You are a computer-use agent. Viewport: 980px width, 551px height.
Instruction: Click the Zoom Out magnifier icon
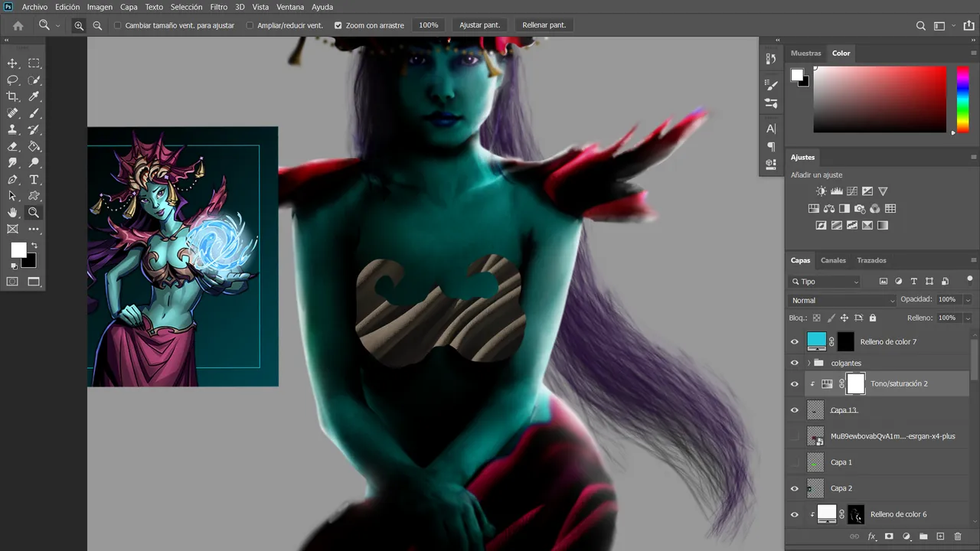(97, 25)
